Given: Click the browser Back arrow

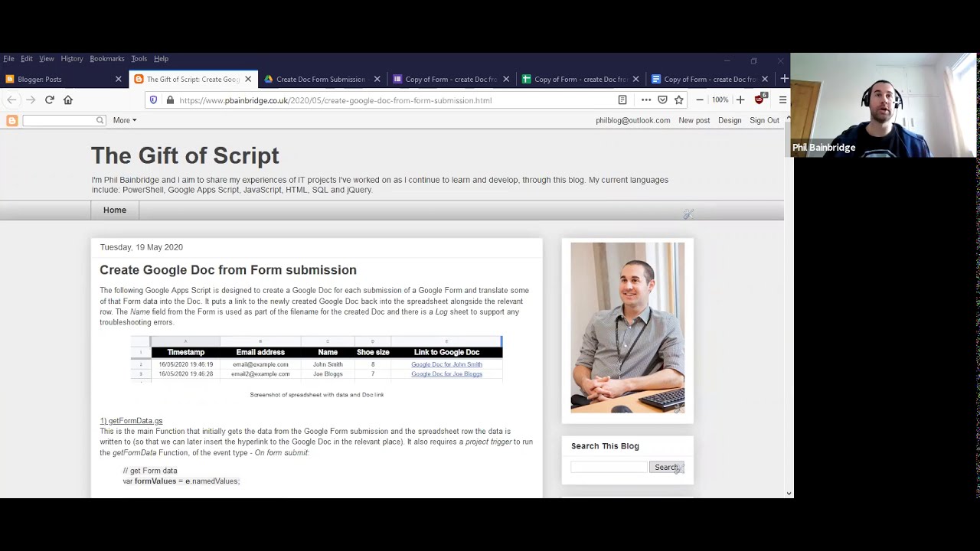Looking at the screenshot, I should point(11,100).
